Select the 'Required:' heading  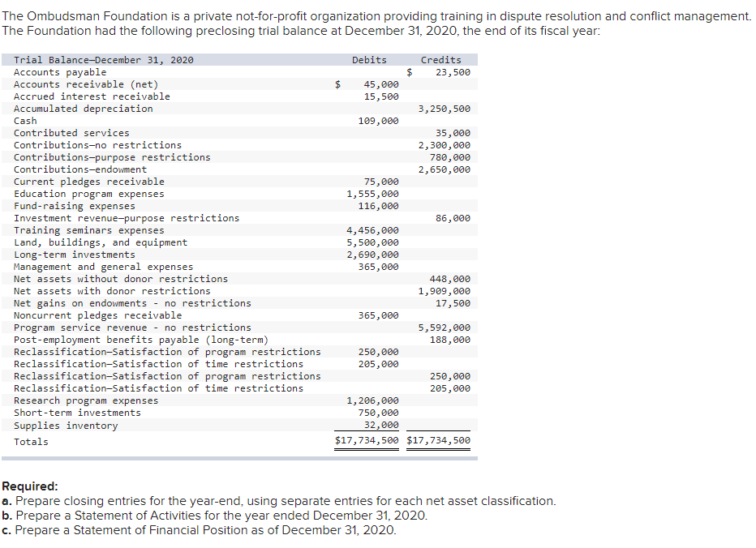point(30,486)
